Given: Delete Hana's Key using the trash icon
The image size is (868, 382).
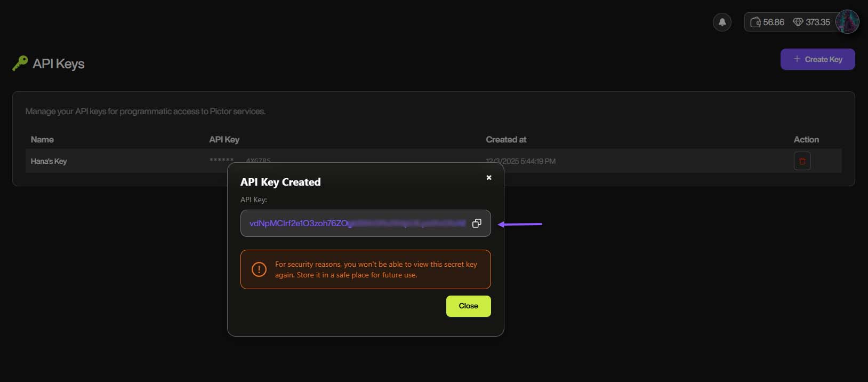Looking at the screenshot, I should 802,161.
